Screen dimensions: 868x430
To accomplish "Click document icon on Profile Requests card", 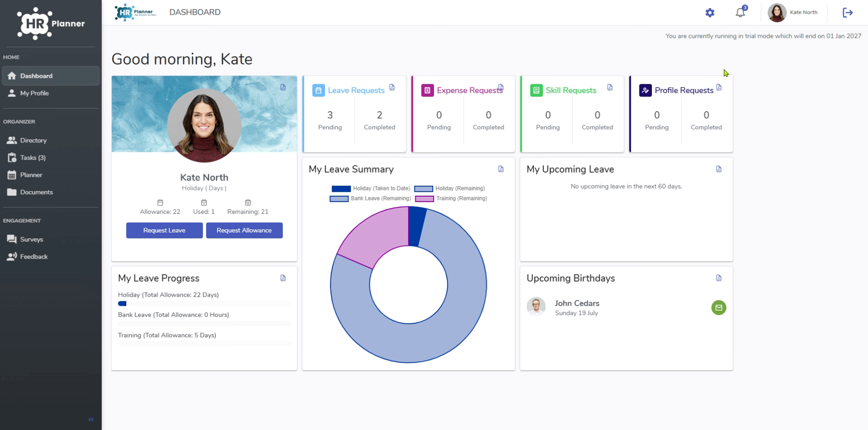I will click(x=719, y=87).
